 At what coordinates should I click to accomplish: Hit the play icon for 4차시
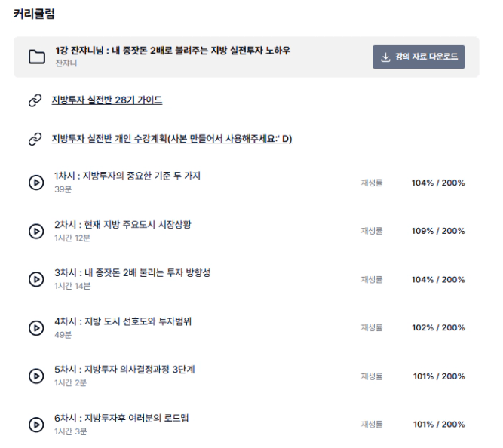35,327
